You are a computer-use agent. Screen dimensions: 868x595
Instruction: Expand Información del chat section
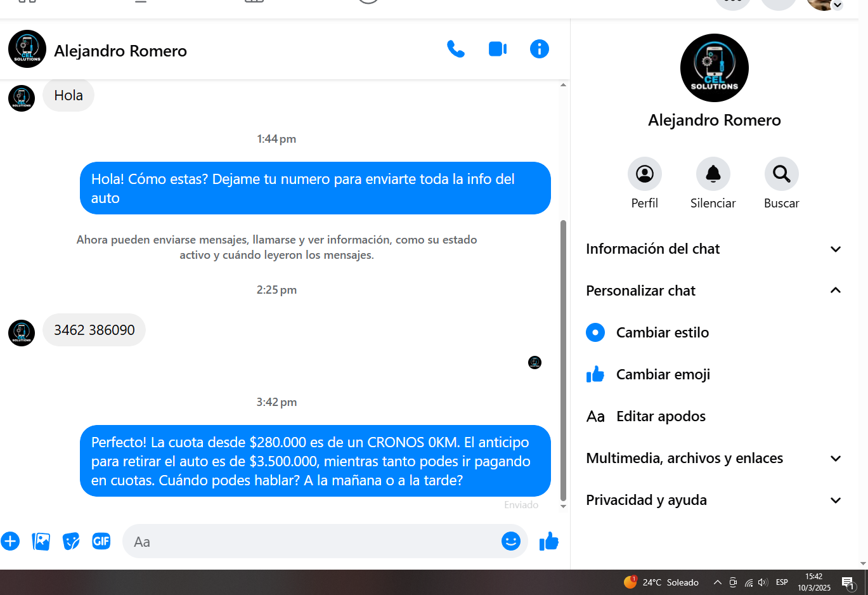click(x=714, y=249)
